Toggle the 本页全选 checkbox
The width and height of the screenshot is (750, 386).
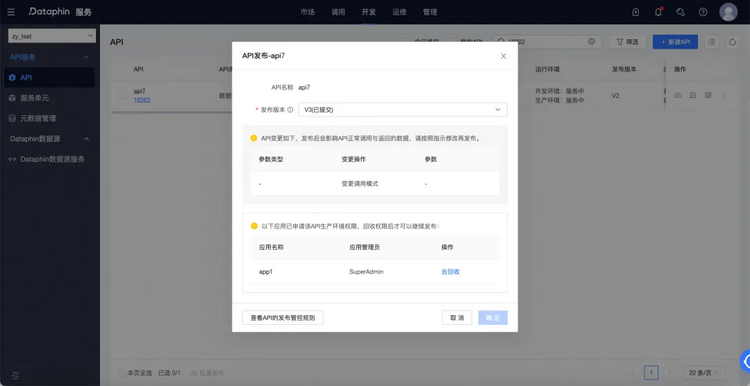[122, 373]
